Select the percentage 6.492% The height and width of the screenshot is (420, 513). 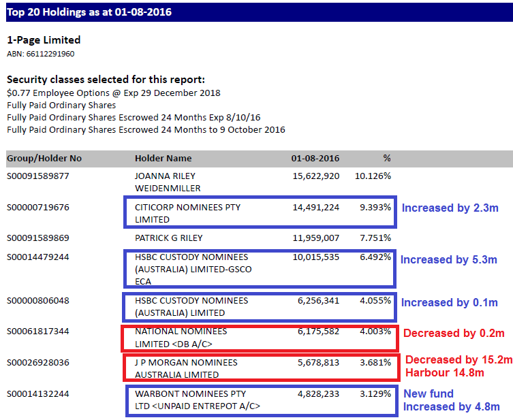(x=375, y=257)
